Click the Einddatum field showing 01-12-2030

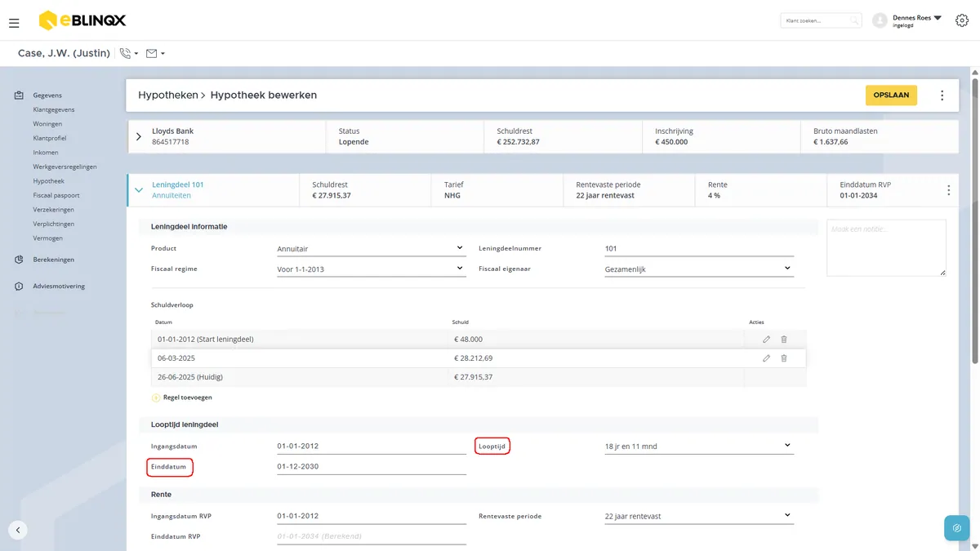[372, 467]
